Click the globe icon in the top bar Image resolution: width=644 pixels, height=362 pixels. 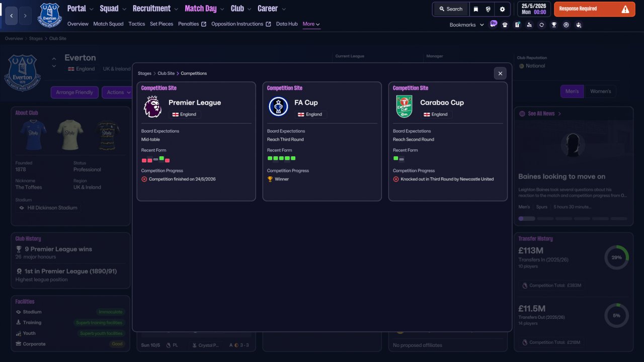pyautogui.click(x=488, y=9)
